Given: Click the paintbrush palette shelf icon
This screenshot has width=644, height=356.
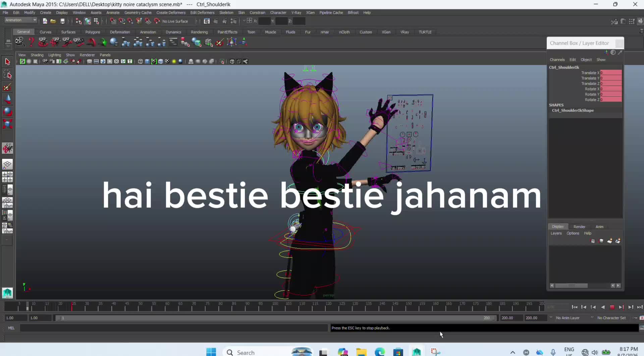Looking at the screenshot, I should click(x=220, y=42).
